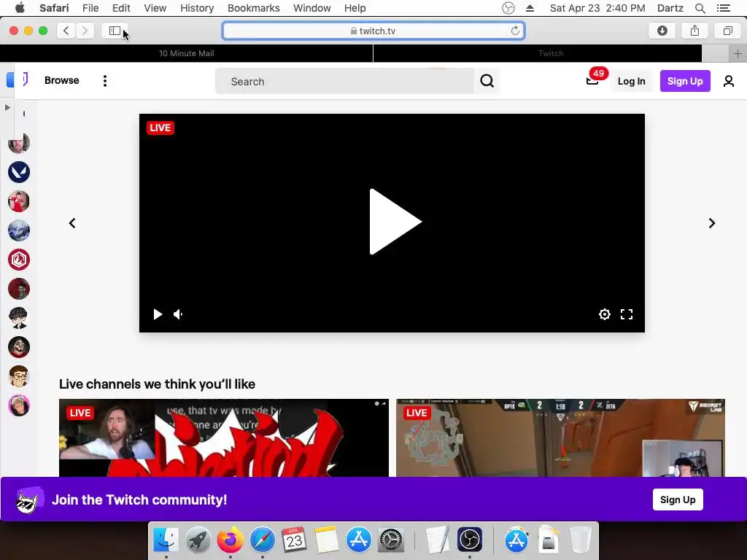Image resolution: width=747 pixels, height=560 pixels.
Task: Toggle the Safari sidebar button
Action: click(115, 31)
